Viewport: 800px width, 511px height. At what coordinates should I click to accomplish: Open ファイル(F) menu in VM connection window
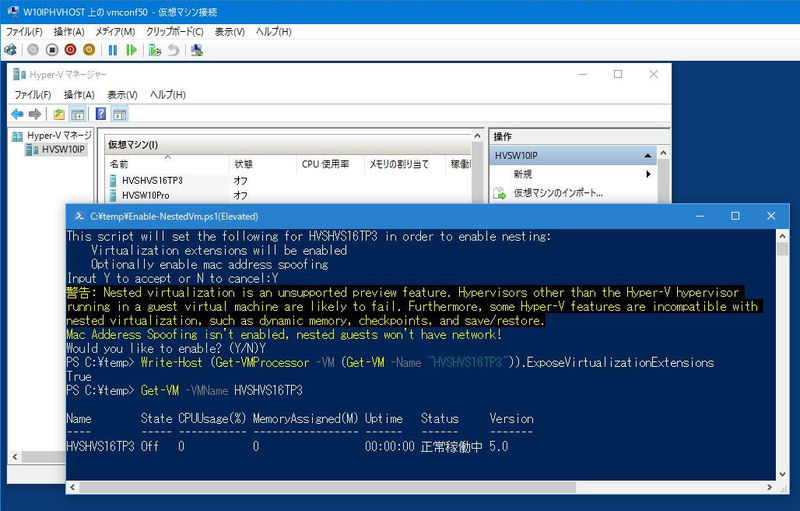(24, 32)
